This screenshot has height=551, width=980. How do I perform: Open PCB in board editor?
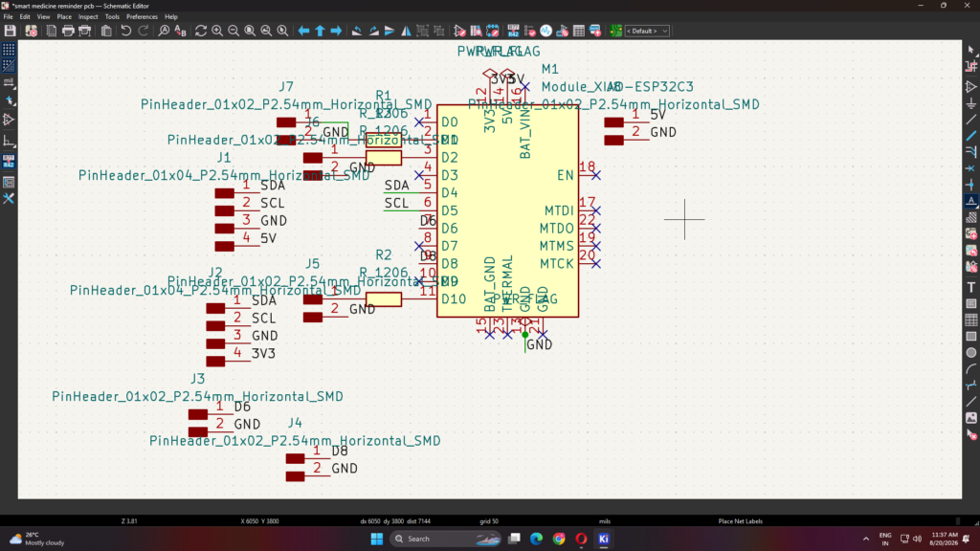[x=615, y=31]
